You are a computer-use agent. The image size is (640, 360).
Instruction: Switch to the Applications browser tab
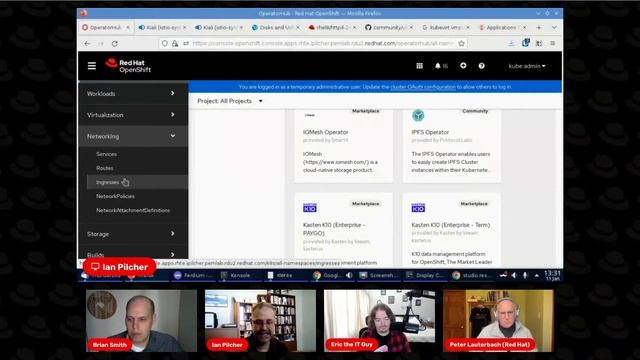[x=502, y=27]
